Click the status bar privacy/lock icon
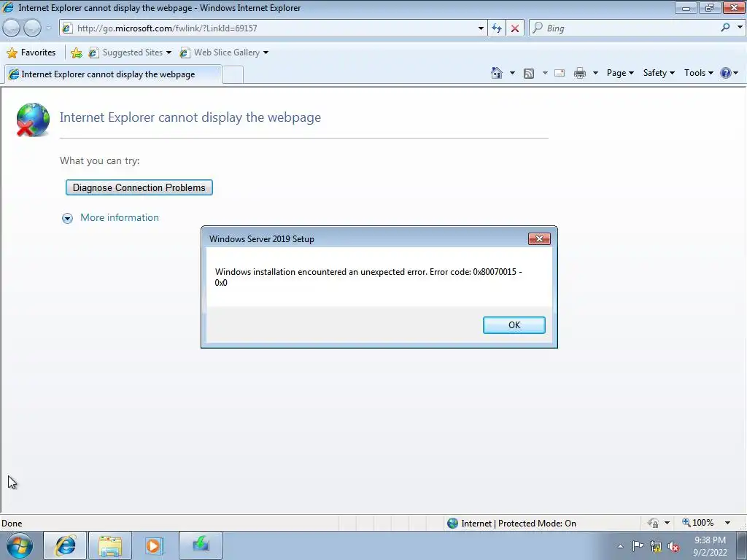 coord(653,523)
